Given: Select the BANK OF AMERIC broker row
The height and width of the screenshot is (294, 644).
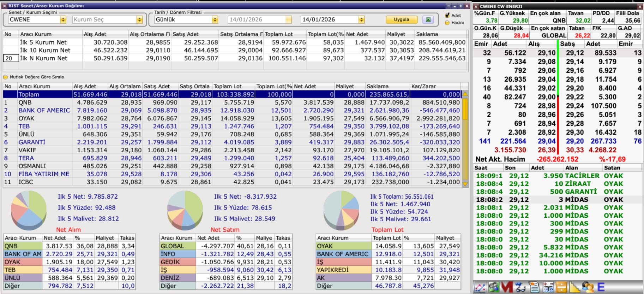Looking at the screenshot, I should [x=44, y=110].
